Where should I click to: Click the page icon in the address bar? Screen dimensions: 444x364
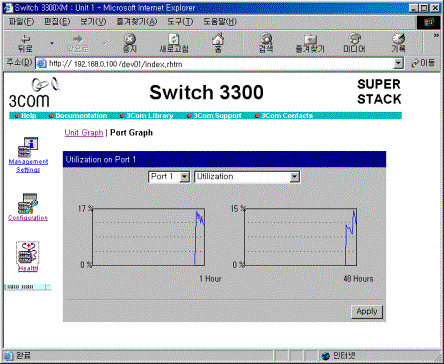42,63
